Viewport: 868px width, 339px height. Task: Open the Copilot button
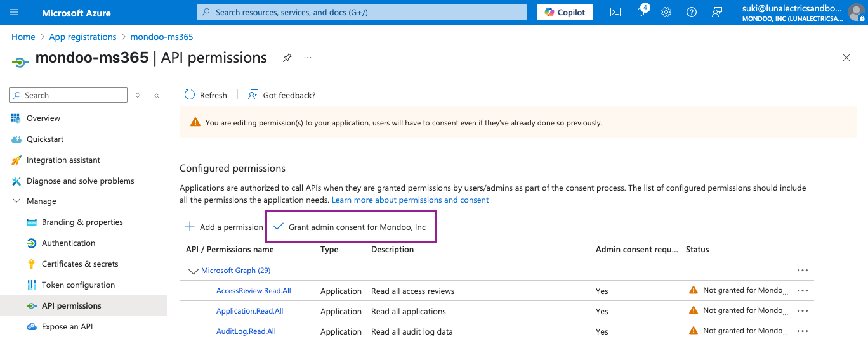click(565, 12)
